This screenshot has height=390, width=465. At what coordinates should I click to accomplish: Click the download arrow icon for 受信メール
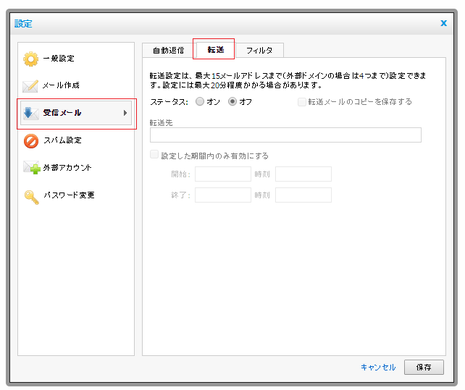(x=31, y=113)
